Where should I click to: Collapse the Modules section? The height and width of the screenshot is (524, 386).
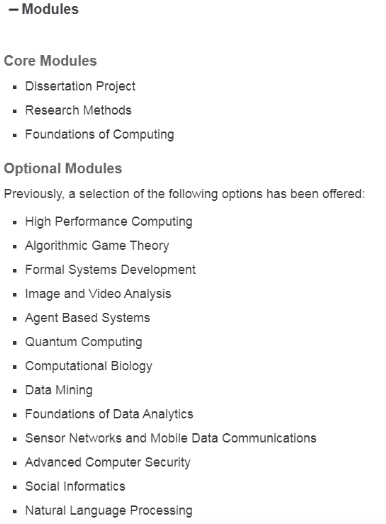click(x=44, y=9)
